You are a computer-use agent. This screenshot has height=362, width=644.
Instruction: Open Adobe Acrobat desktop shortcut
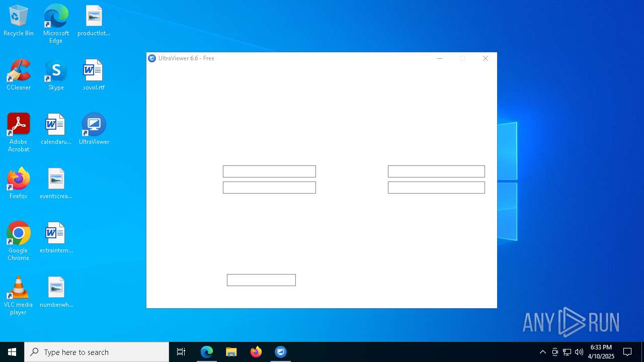click(19, 133)
